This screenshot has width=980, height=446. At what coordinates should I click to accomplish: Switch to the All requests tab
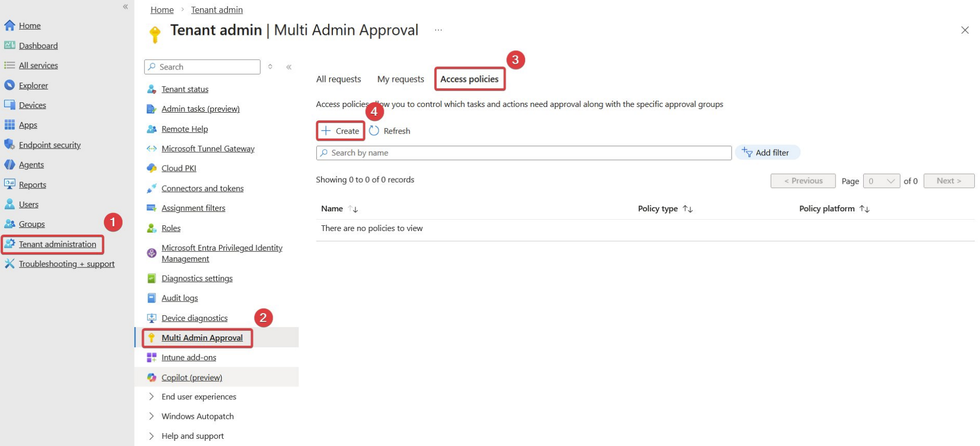pyautogui.click(x=339, y=79)
